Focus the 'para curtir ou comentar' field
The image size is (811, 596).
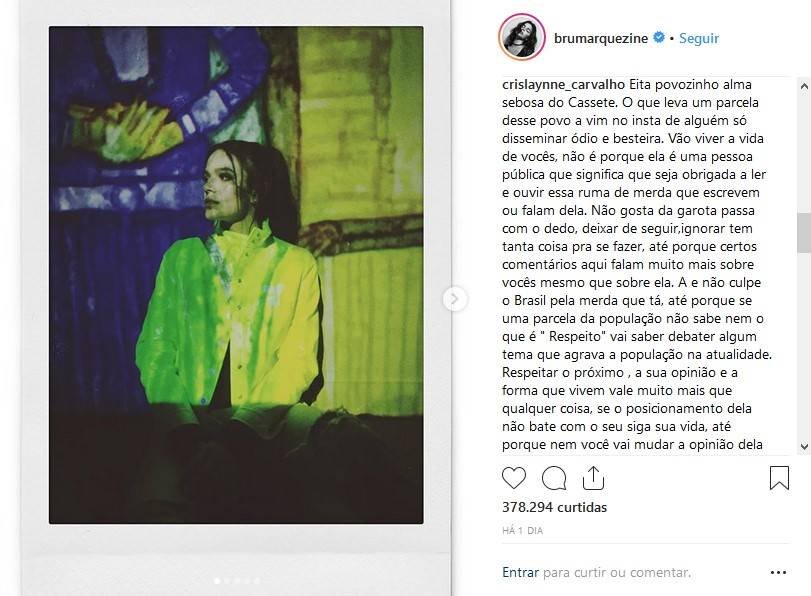pos(617,572)
